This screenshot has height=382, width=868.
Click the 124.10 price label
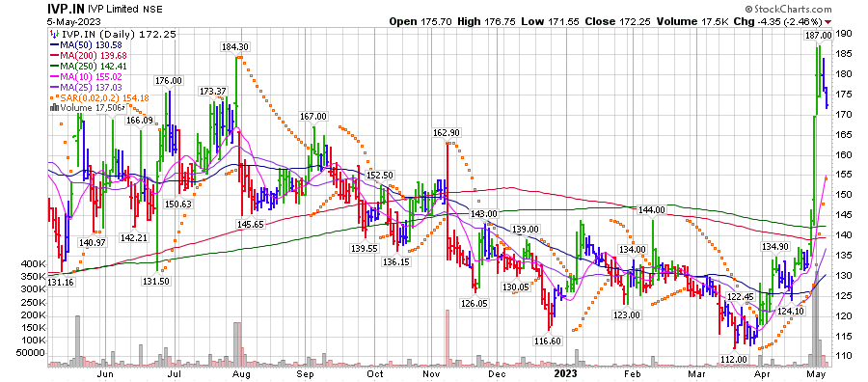(791, 312)
